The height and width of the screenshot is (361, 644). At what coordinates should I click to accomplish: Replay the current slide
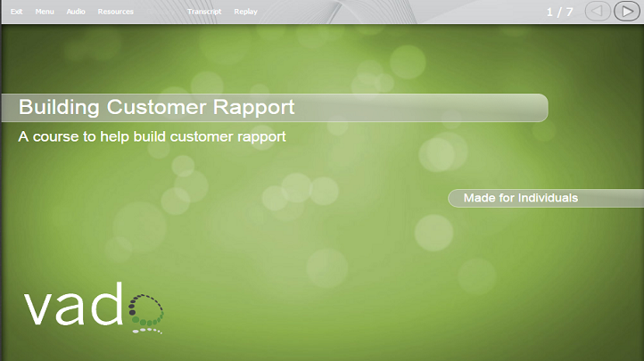click(245, 12)
